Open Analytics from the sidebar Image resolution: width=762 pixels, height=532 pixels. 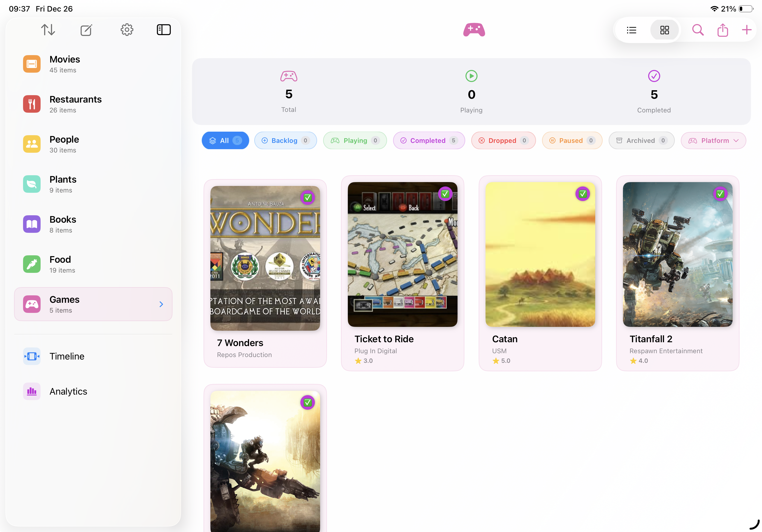coord(68,391)
